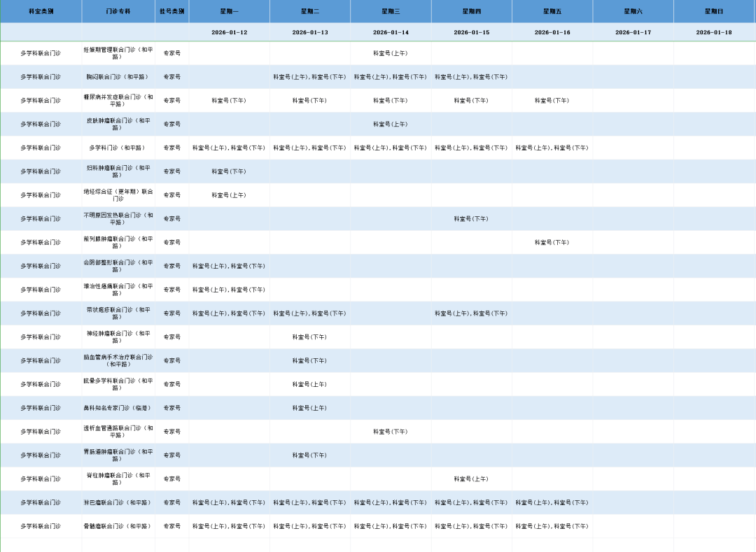Click the 科室类别 column header
756x552 pixels.
click(x=41, y=11)
